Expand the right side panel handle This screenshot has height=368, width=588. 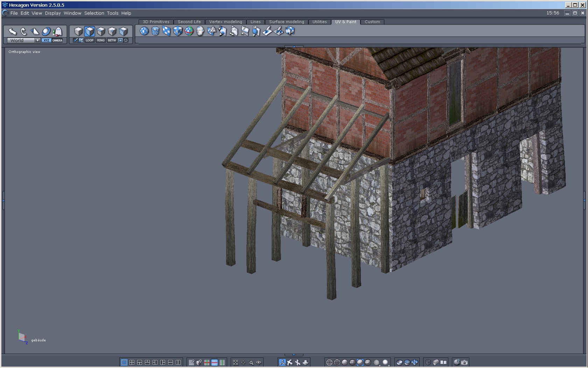pos(584,200)
